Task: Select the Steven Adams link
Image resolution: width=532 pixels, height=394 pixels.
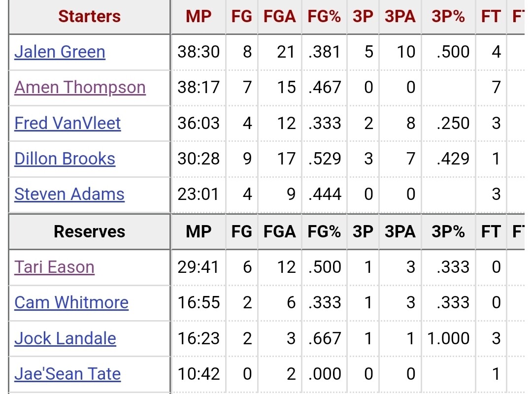Action: pyautogui.click(x=69, y=194)
